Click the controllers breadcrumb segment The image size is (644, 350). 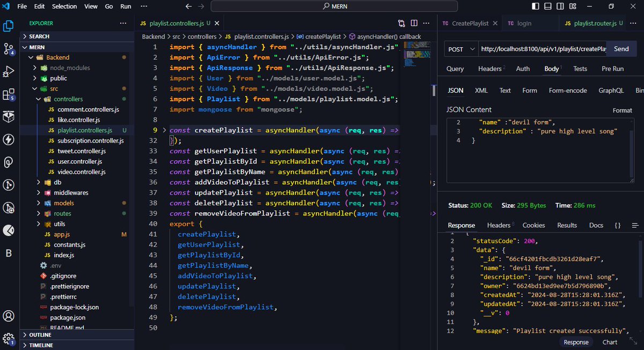[x=201, y=36]
